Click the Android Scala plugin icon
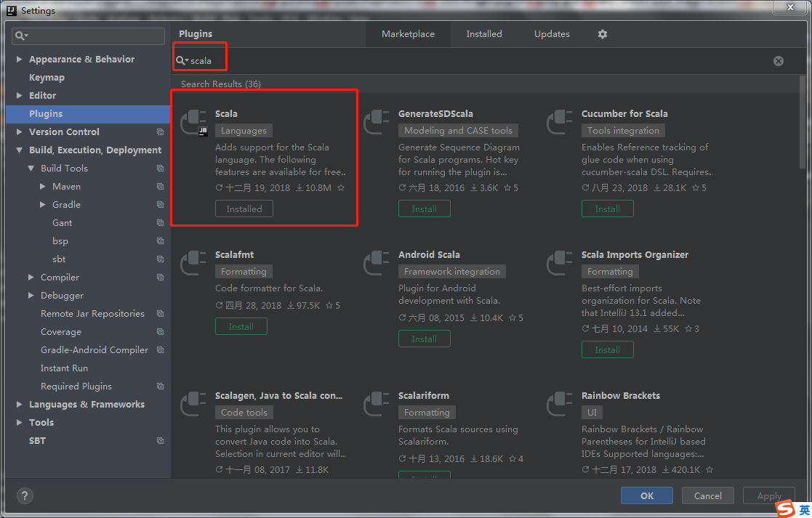This screenshot has height=518, width=812. pyautogui.click(x=377, y=264)
